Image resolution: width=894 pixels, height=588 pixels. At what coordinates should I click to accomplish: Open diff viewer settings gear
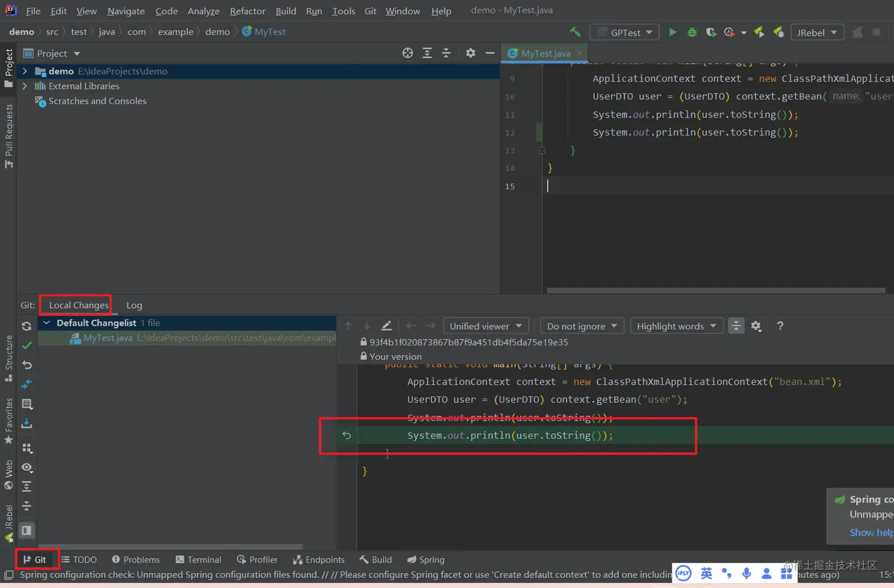click(756, 326)
